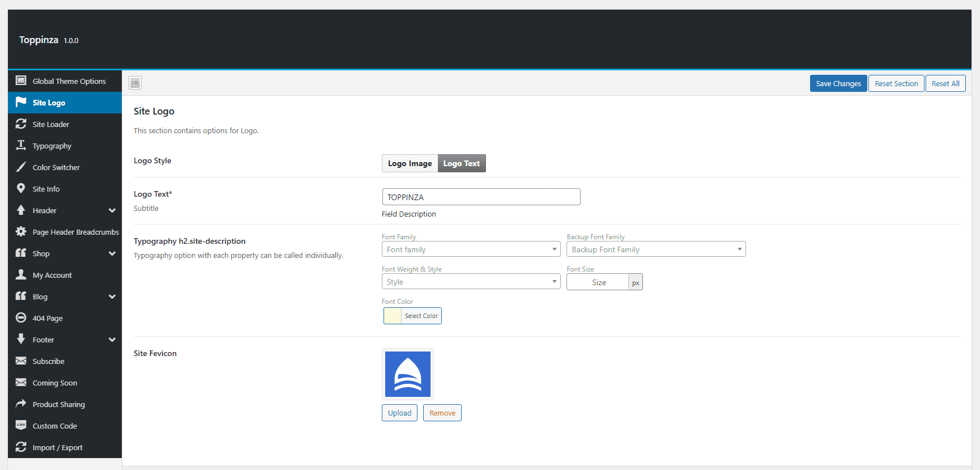980x470 pixels.
Task: Click the Site Info pin icon
Action: pos(21,188)
